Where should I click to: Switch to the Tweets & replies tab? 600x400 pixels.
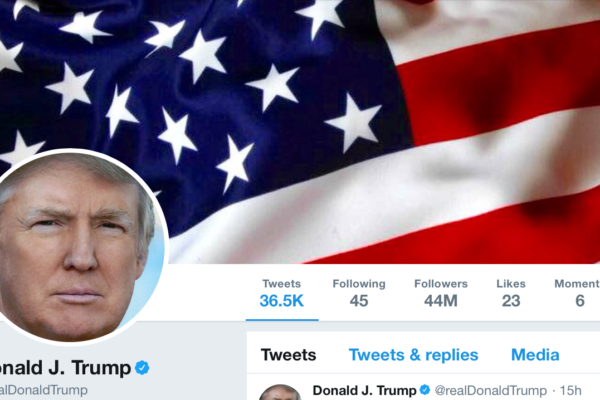[413, 355]
